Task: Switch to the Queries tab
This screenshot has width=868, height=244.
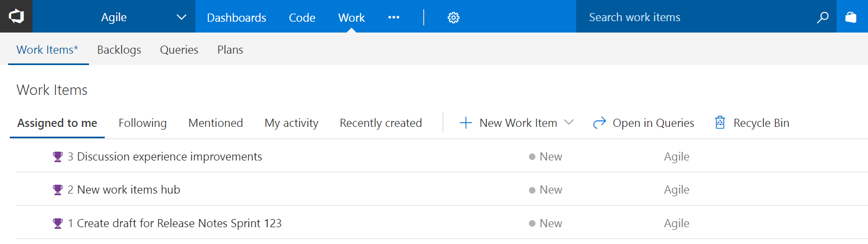Action: (x=179, y=50)
